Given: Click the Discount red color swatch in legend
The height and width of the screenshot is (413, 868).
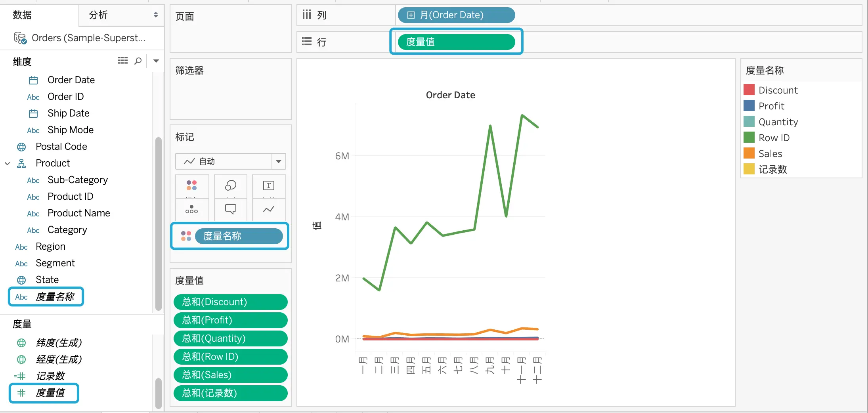Looking at the screenshot, I should coord(749,90).
